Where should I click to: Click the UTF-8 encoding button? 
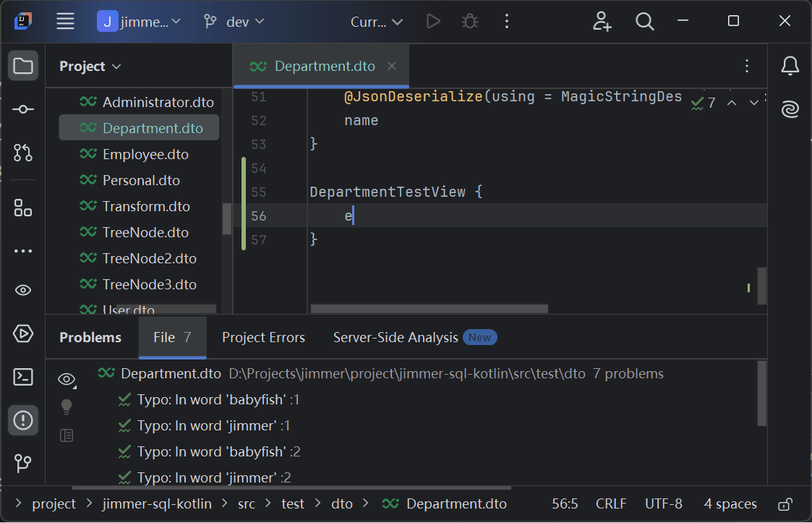click(x=663, y=504)
